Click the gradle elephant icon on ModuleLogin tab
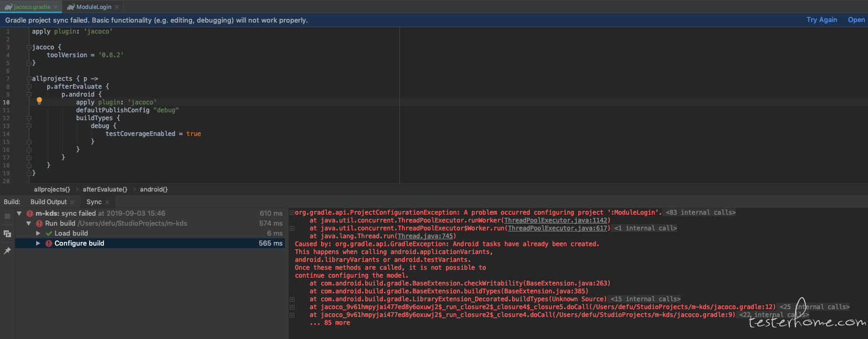 (x=71, y=7)
